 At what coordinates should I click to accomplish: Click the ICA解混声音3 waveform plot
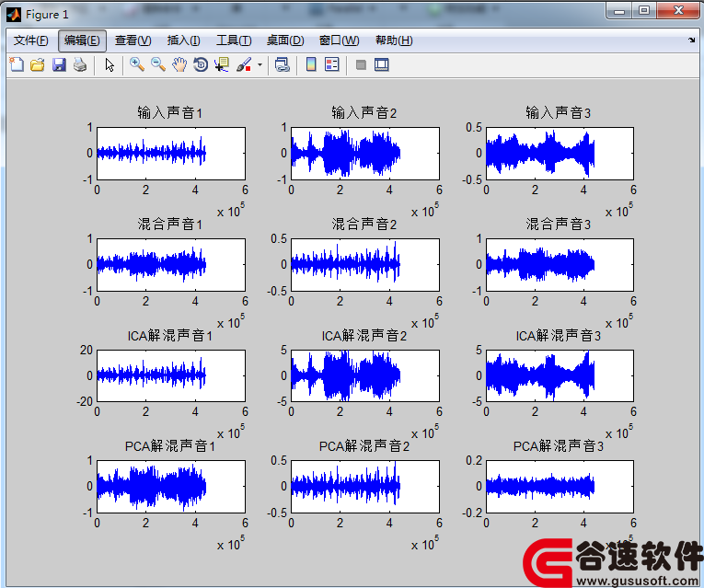(560, 375)
